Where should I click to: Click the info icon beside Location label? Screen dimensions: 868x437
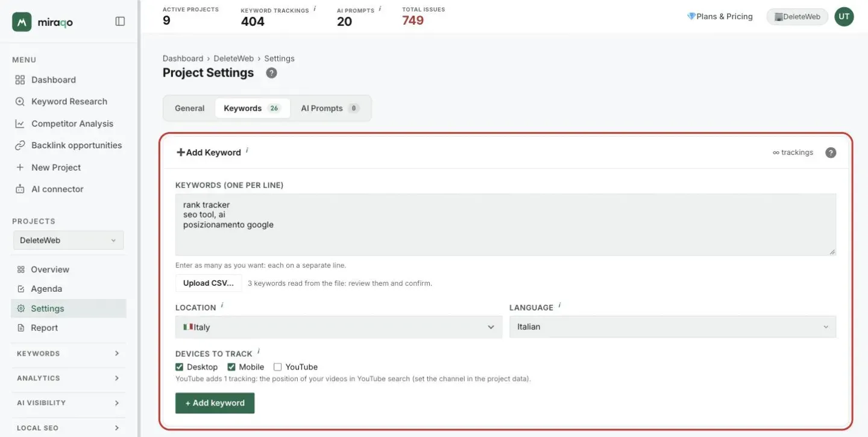point(222,306)
